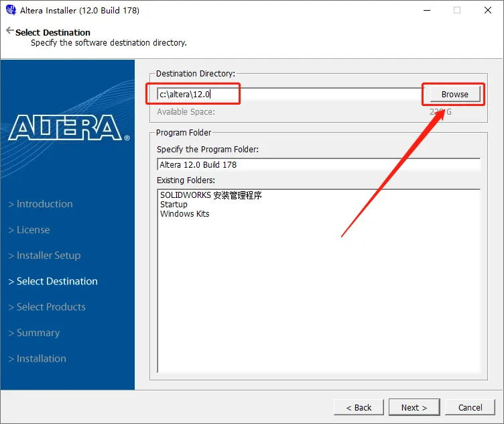Close the Altera Installer window

tap(488, 10)
